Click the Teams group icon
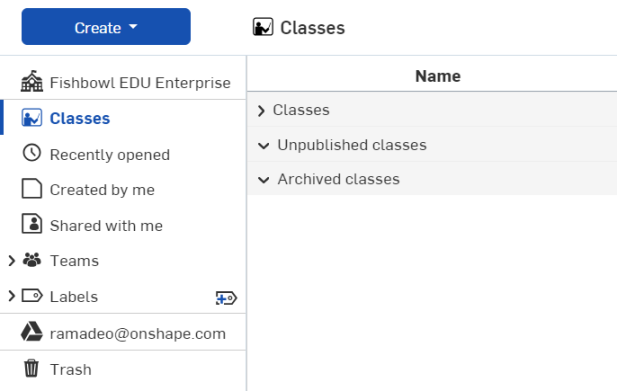617x391 pixels. [32, 260]
